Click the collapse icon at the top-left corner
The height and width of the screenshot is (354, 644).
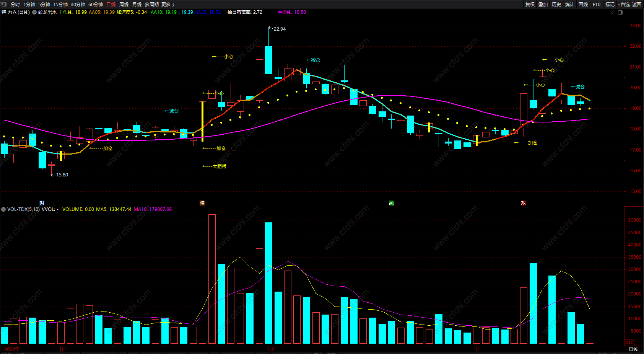tap(4, 4)
